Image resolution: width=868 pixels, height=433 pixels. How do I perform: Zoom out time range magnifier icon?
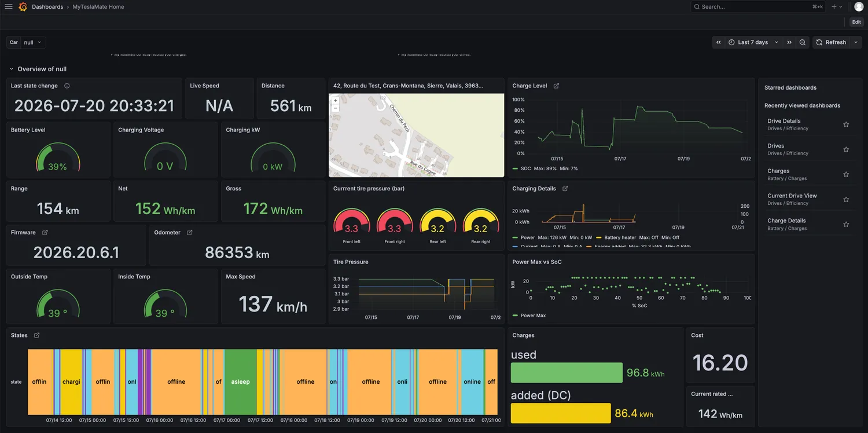pos(803,42)
